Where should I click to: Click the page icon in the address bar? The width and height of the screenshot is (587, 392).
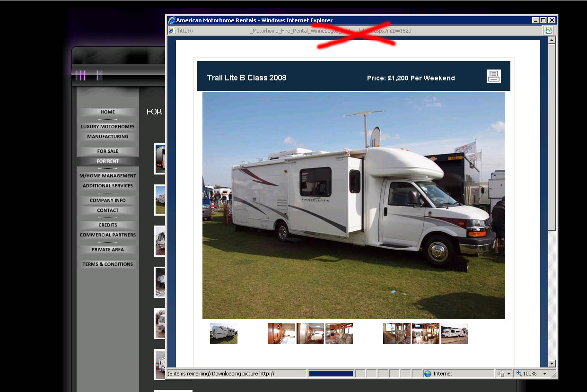[x=171, y=31]
